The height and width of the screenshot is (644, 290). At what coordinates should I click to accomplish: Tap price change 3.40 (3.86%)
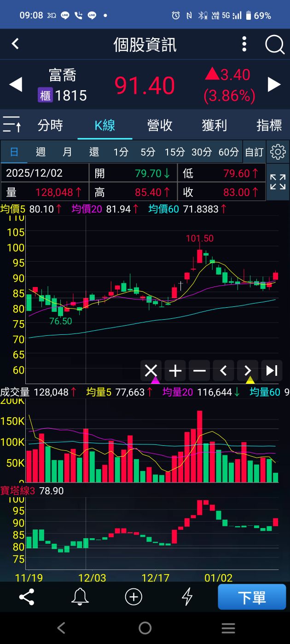click(230, 85)
